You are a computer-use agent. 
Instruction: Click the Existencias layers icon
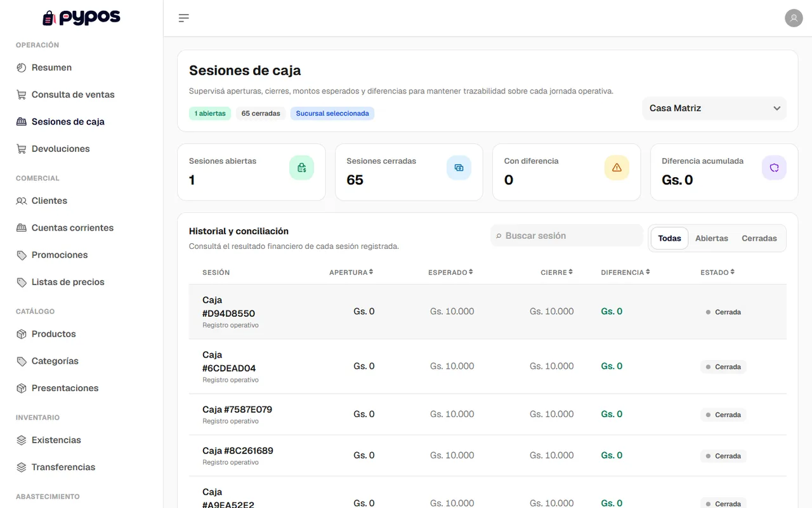(x=22, y=440)
